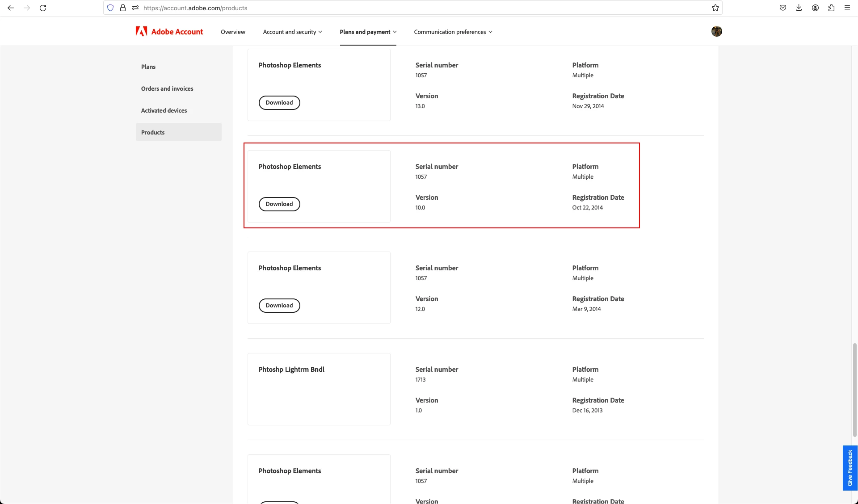Download Photoshop Elements version 10.0
The width and height of the screenshot is (858, 504).
click(279, 204)
